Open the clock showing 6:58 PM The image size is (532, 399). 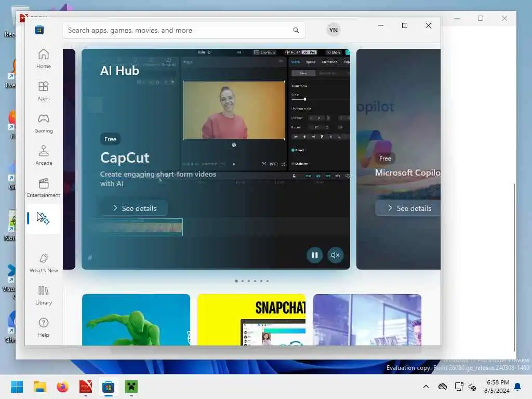pyautogui.click(x=497, y=387)
